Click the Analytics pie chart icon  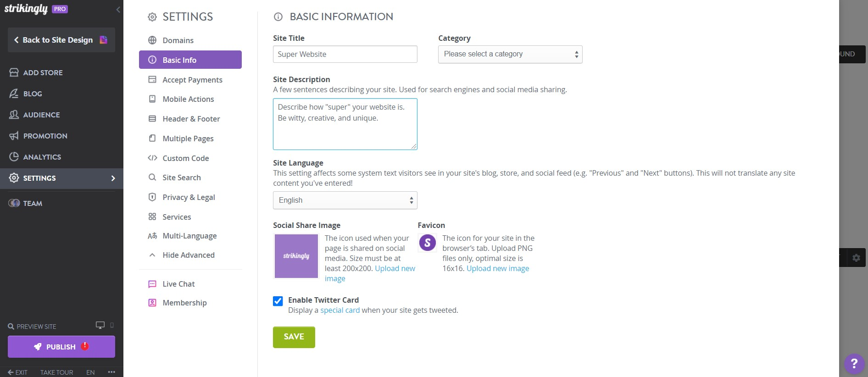14,157
